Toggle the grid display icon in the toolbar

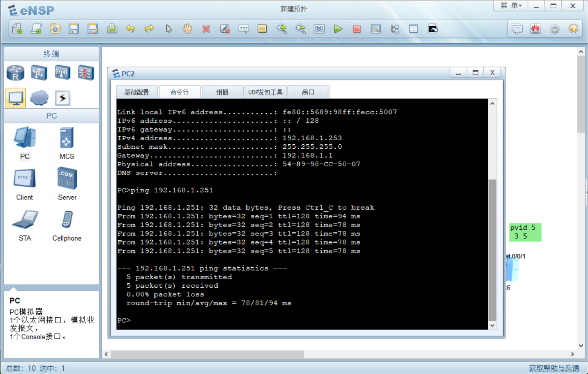[413, 29]
